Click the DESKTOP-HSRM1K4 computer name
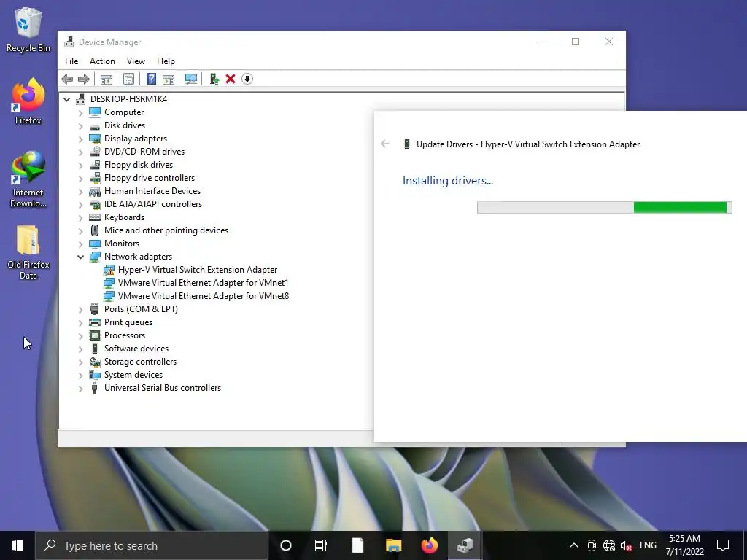747x560 pixels. (x=128, y=99)
